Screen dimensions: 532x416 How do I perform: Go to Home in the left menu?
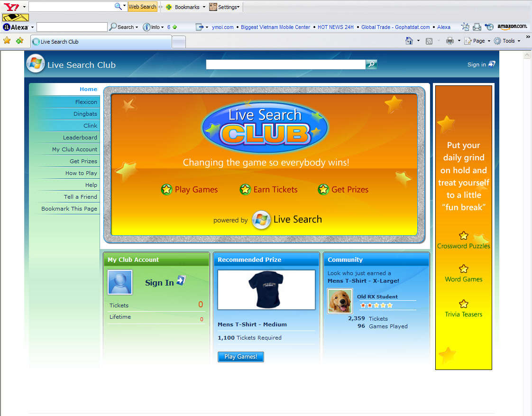88,89
